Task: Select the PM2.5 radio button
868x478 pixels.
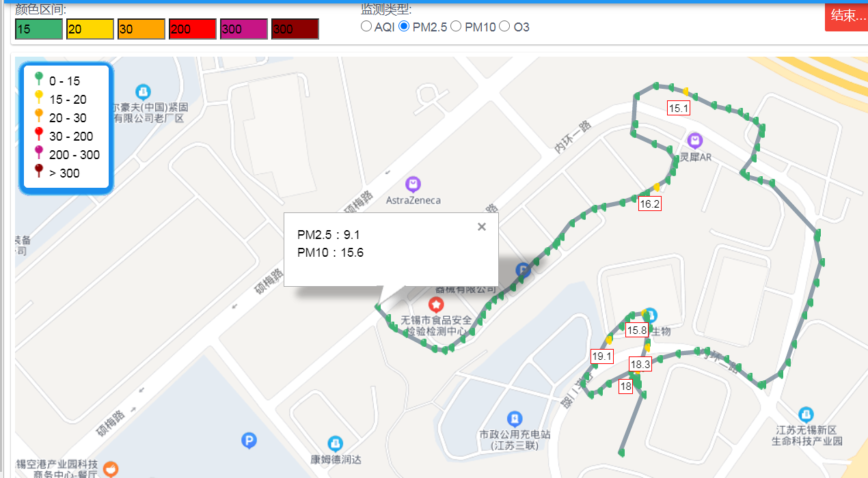Action: click(x=405, y=27)
